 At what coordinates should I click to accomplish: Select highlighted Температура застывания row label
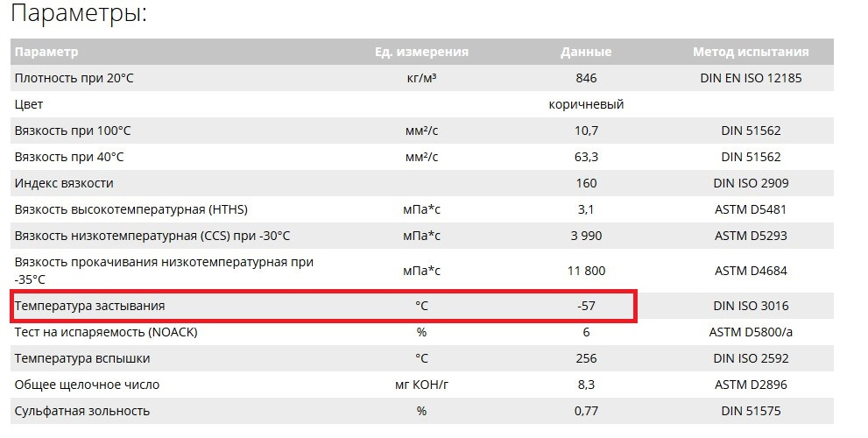click(89, 306)
